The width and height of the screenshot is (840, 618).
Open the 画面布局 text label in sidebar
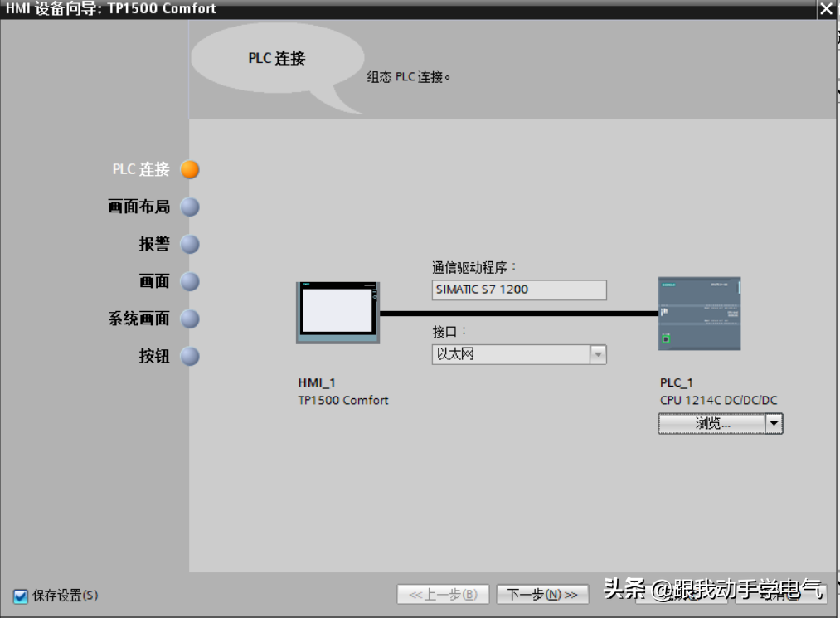click(138, 207)
